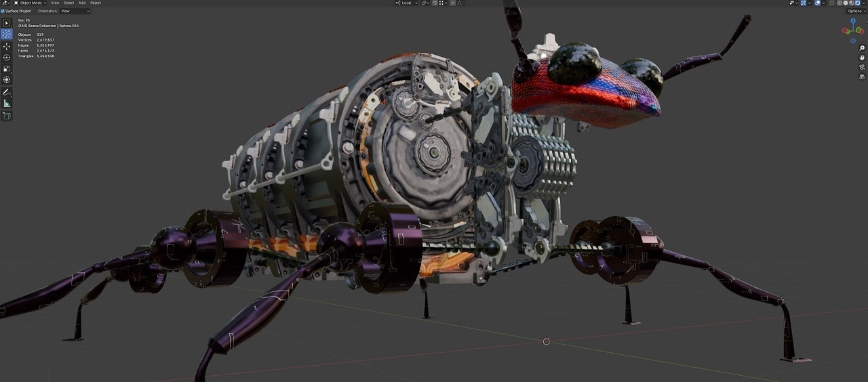Open the View menu
This screenshot has height=382, width=868.
(x=55, y=3)
